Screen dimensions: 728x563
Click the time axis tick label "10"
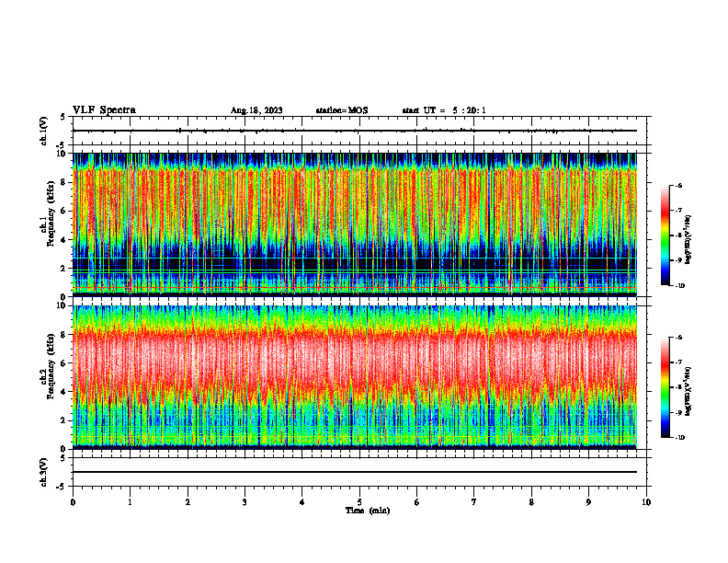click(646, 502)
